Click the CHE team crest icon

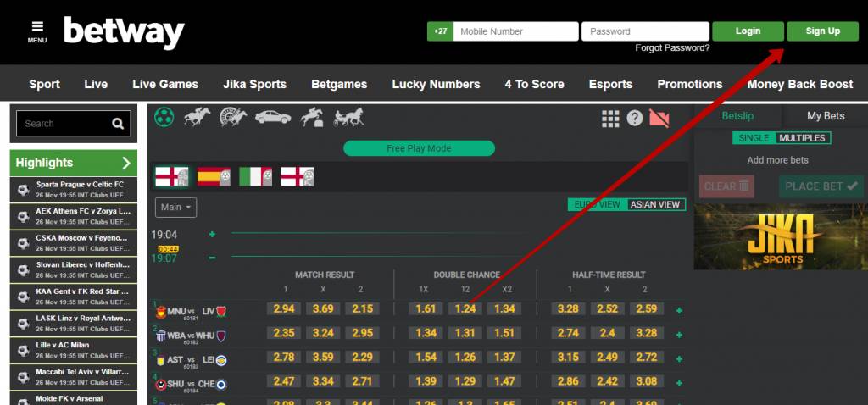click(221, 384)
